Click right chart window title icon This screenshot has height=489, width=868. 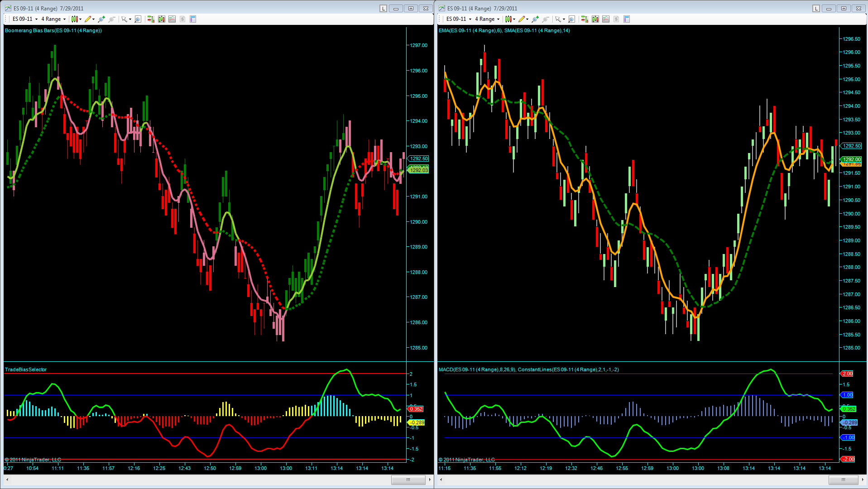442,8
